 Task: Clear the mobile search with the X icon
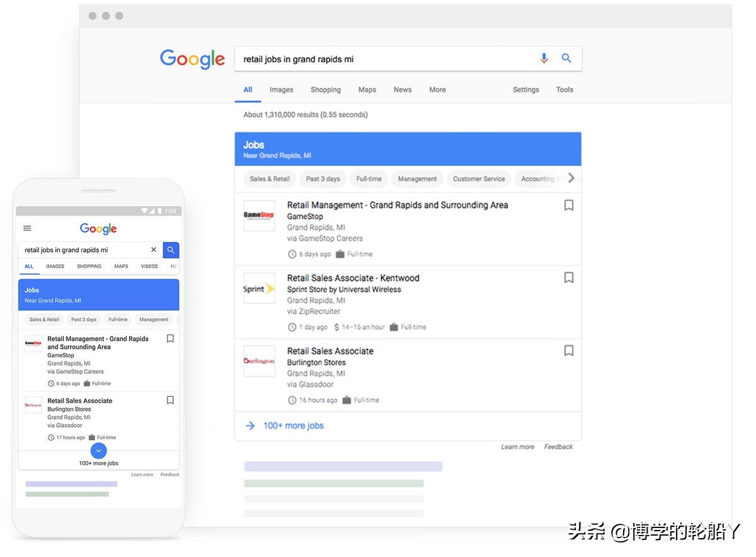[x=153, y=250]
